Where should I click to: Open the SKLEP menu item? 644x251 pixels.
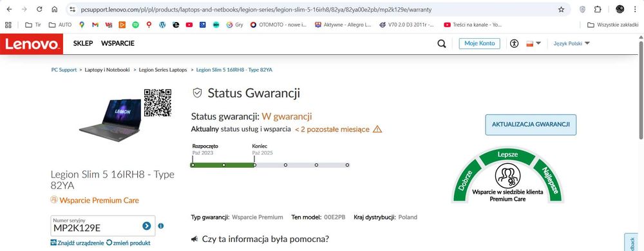[83, 43]
